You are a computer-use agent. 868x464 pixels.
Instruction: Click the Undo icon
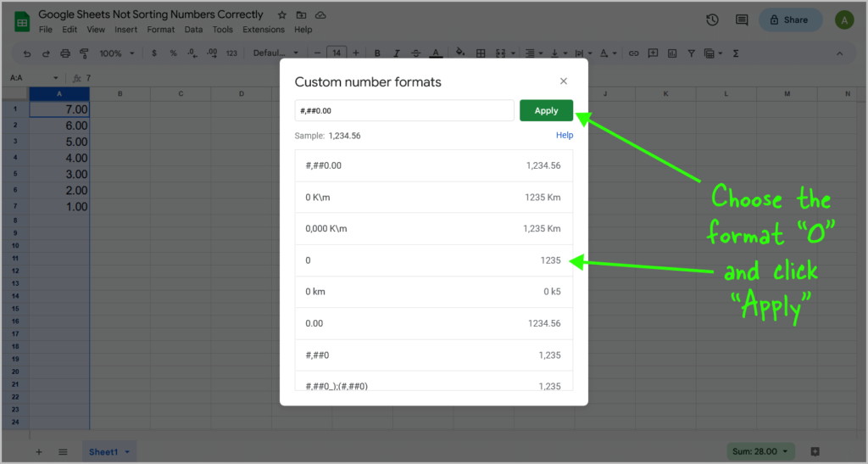tap(27, 53)
